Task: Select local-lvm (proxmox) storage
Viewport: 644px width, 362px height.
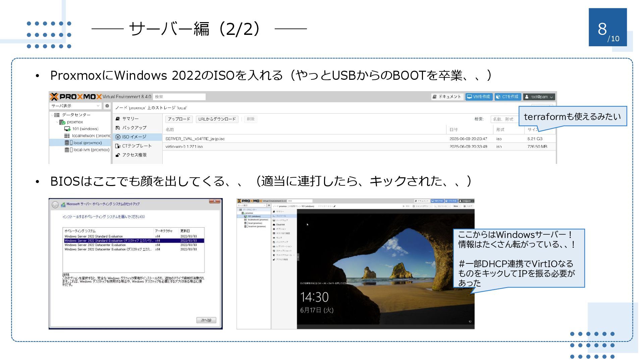Action: [91, 150]
